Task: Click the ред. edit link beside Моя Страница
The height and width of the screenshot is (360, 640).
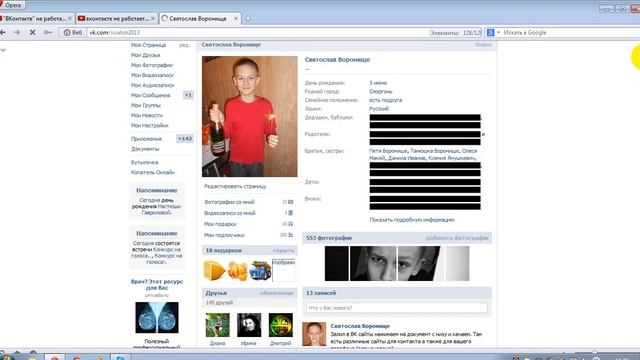Action: point(184,45)
